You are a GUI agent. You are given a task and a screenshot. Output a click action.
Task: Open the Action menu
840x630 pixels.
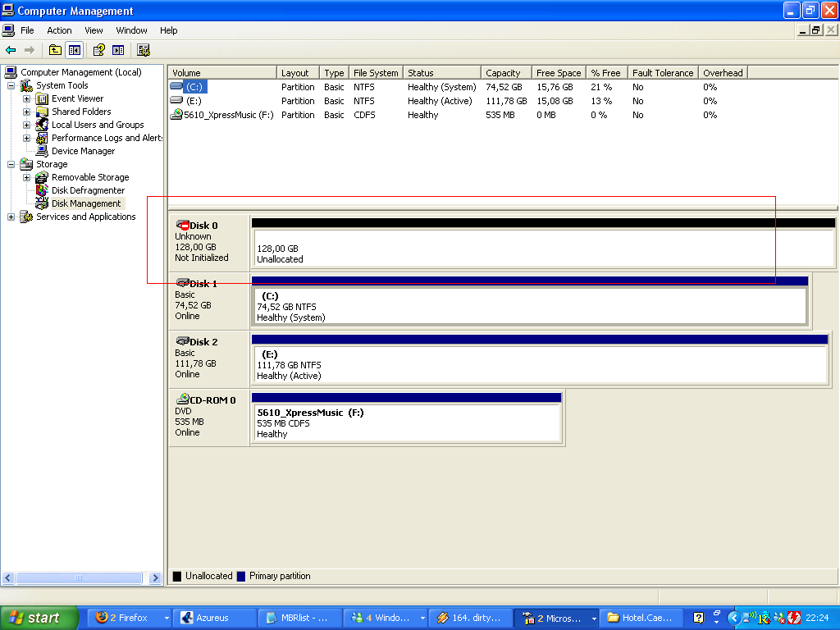click(59, 30)
